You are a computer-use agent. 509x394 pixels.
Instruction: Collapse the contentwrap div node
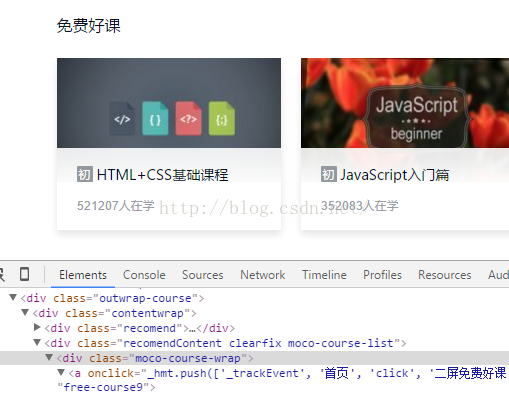[x=25, y=312]
